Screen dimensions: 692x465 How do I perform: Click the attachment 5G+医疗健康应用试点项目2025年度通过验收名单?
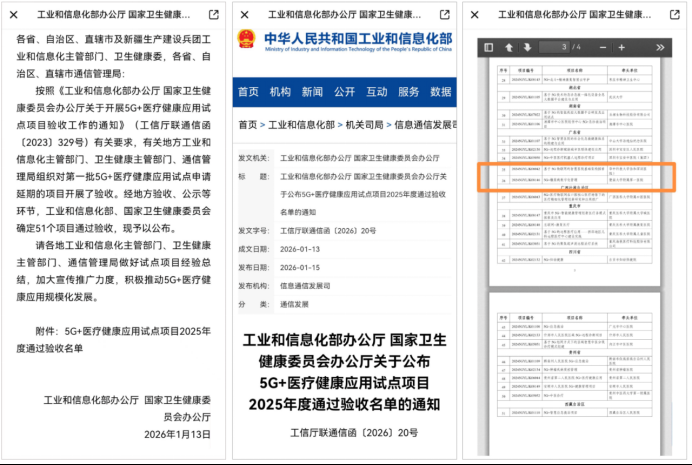point(114,340)
